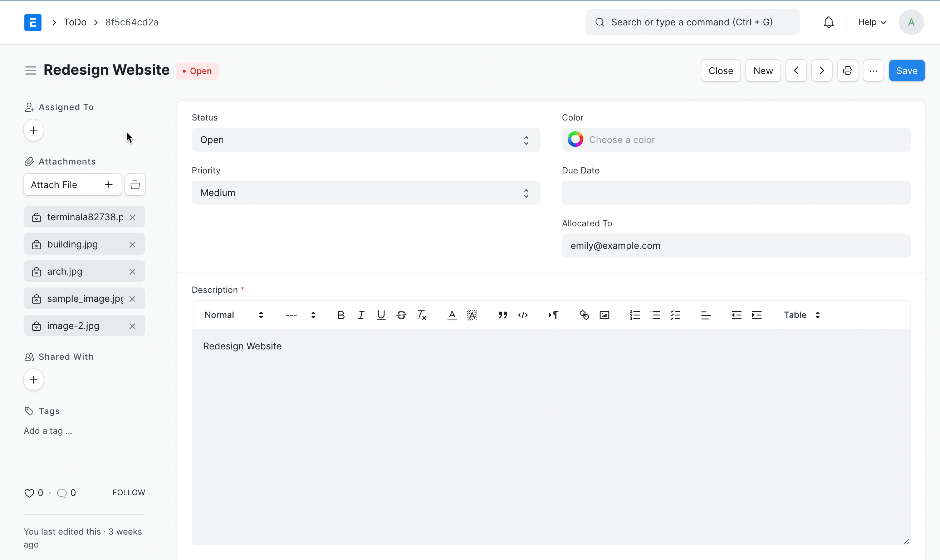Go to ToDo breadcrumb
This screenshot has height=560, width=940.
click(75, 22)
